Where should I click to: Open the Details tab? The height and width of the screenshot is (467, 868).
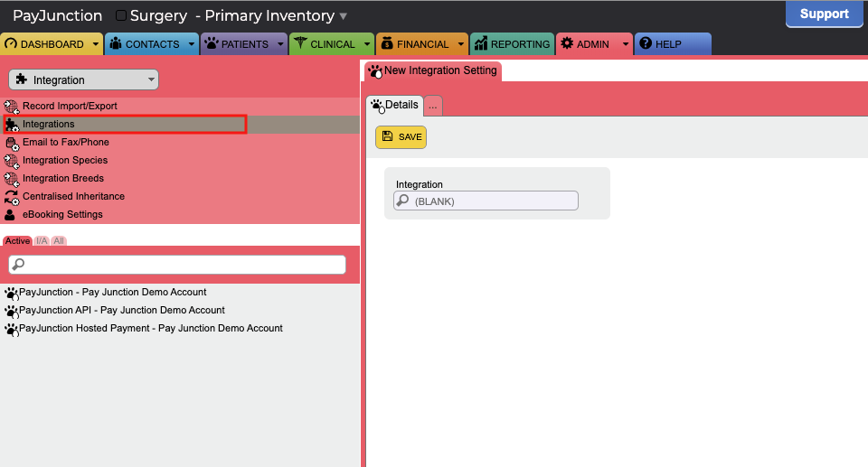point(395,105)
